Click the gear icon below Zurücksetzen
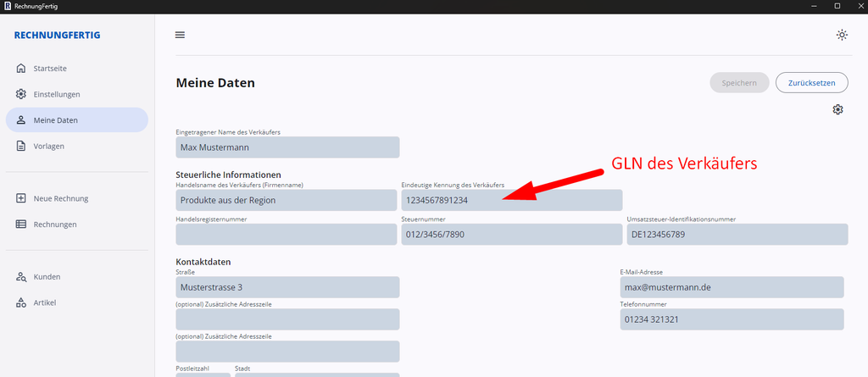The width and height of the screenshot is (868, 377). [837, 109]
